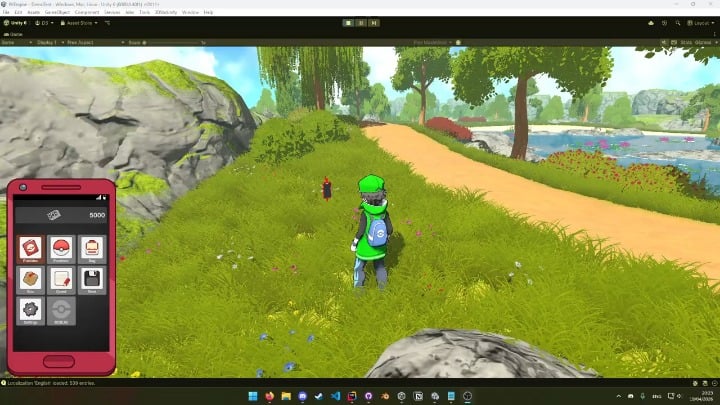Show hidden system tray icons
This screenshot has height=405, width=720.
pyautogui.click(x=619, y=396)
